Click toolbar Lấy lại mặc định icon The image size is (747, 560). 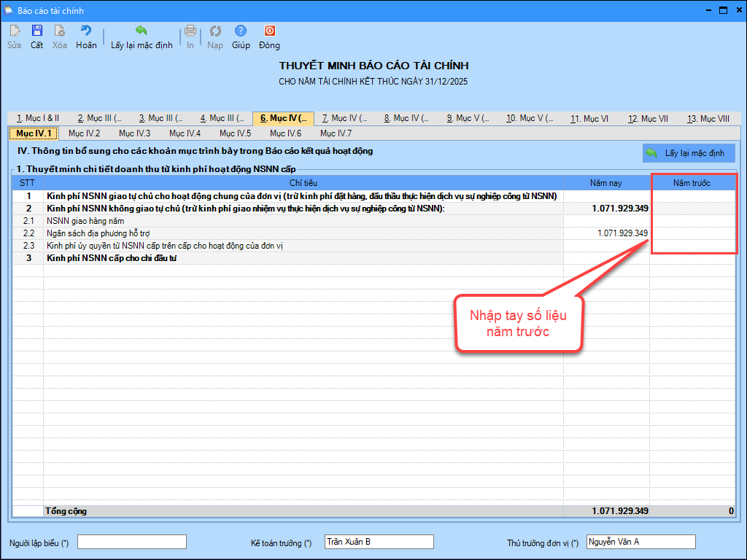coord(142,31)
